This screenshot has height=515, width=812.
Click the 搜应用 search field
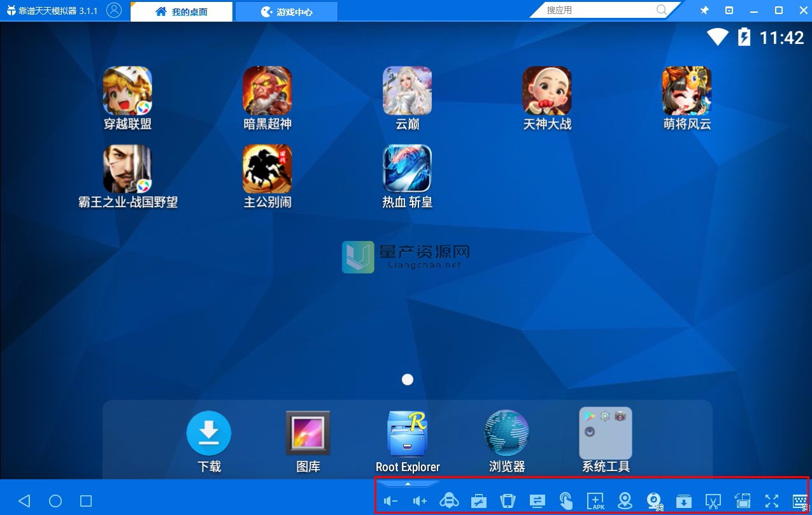tap(599, 10)
